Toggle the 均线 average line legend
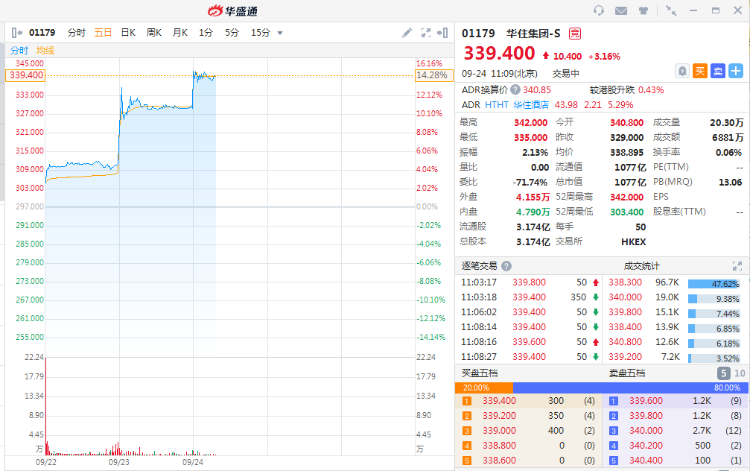 coord(45,50)
